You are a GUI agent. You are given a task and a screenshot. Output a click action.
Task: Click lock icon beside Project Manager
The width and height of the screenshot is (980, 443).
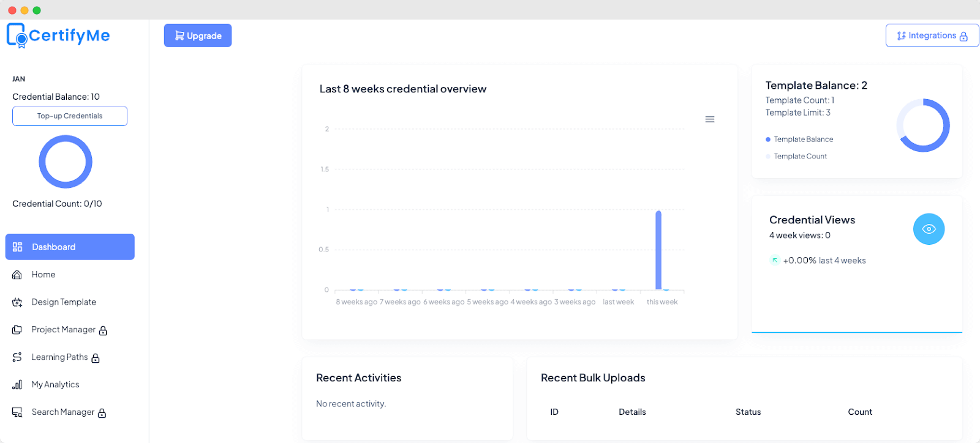[103, 330]
